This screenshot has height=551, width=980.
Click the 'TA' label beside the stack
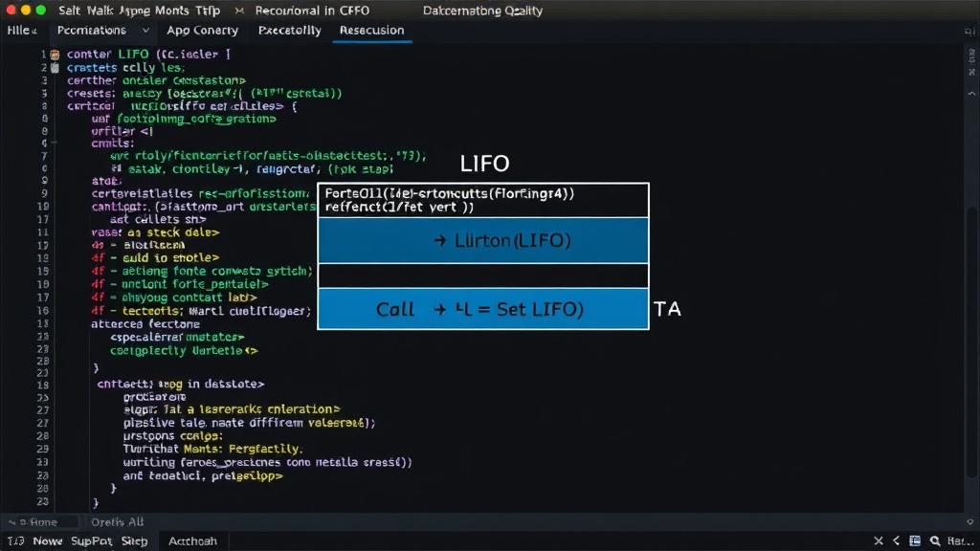point(667,309)
